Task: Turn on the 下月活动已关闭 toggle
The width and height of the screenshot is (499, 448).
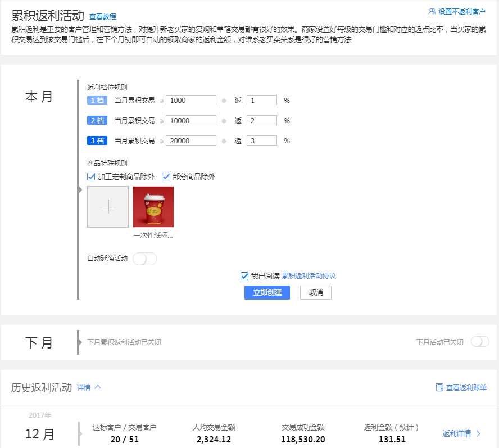Action: tap(480, 342)
